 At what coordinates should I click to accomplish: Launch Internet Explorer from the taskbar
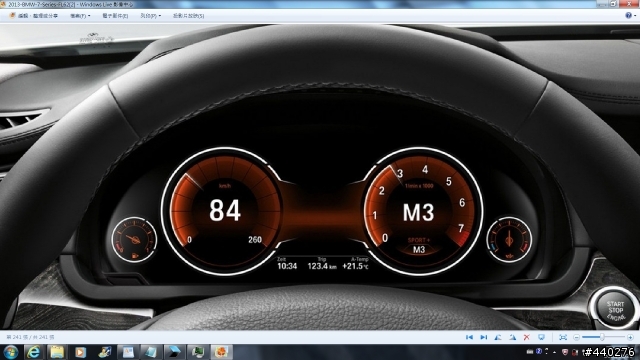[33, 352]
